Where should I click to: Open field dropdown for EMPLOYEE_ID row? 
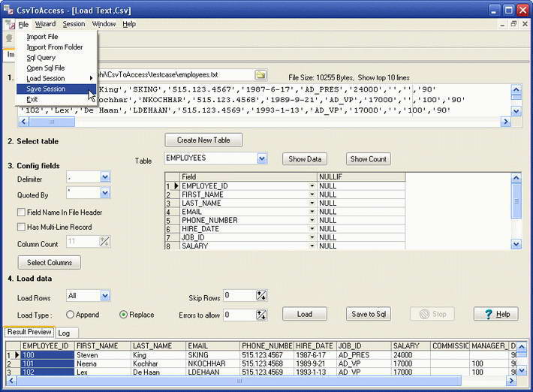click(x=312, y=186)
